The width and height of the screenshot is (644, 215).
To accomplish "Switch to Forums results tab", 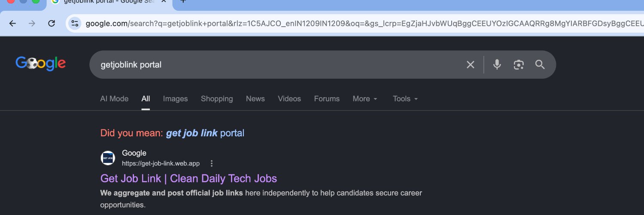I will (327, 99).
